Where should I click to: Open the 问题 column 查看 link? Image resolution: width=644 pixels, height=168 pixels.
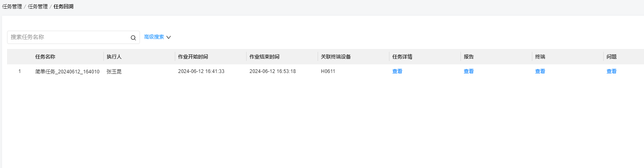coord(612,71)
